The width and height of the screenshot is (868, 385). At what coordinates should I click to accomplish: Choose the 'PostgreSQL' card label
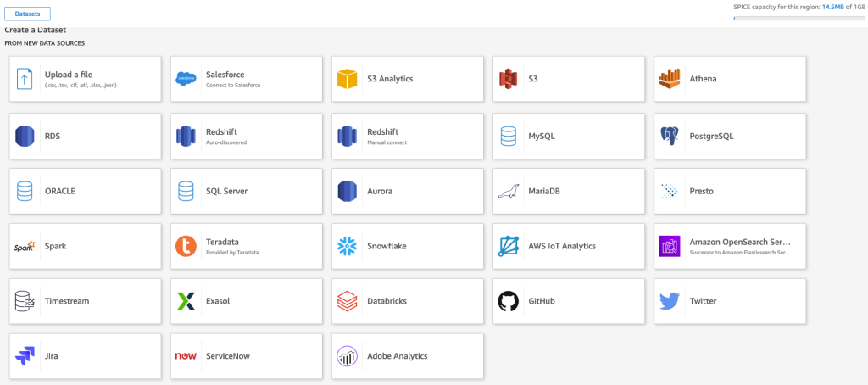[x=712, y=136]
